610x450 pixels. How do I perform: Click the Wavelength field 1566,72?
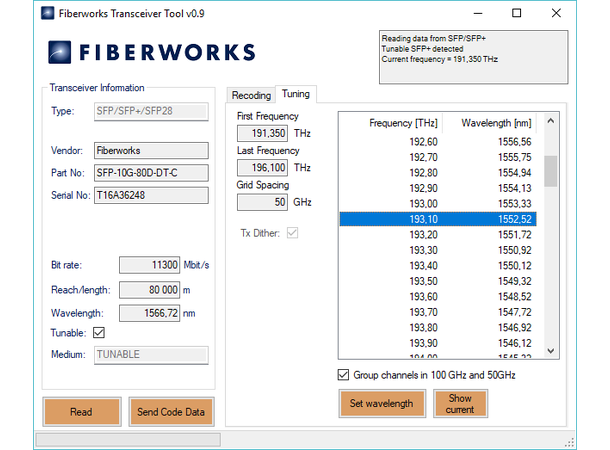coord(149,313)
